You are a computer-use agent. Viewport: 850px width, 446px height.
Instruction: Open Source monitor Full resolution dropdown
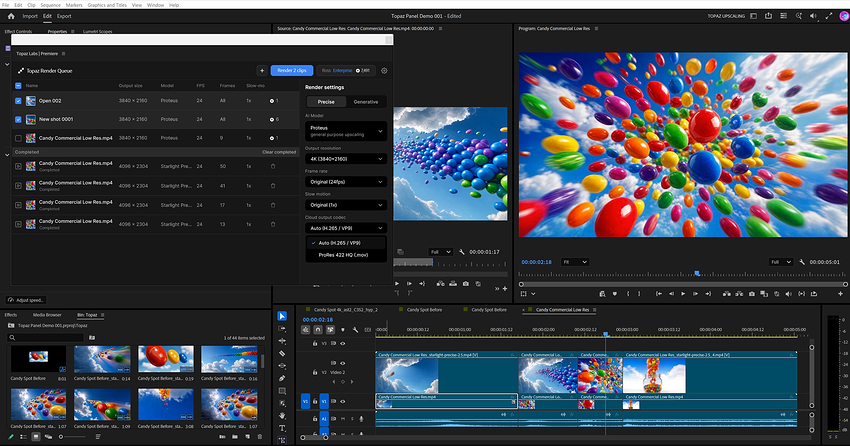(440, 252)
